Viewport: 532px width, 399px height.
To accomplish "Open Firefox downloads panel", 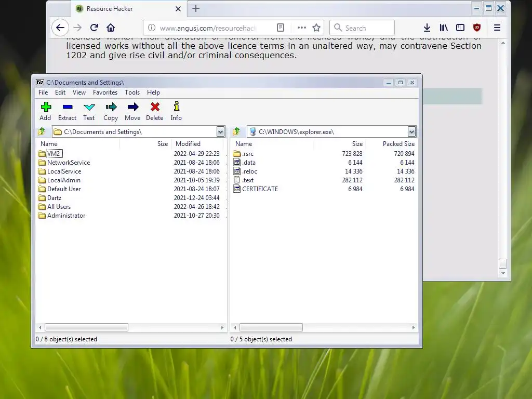I will coord(427,28).
